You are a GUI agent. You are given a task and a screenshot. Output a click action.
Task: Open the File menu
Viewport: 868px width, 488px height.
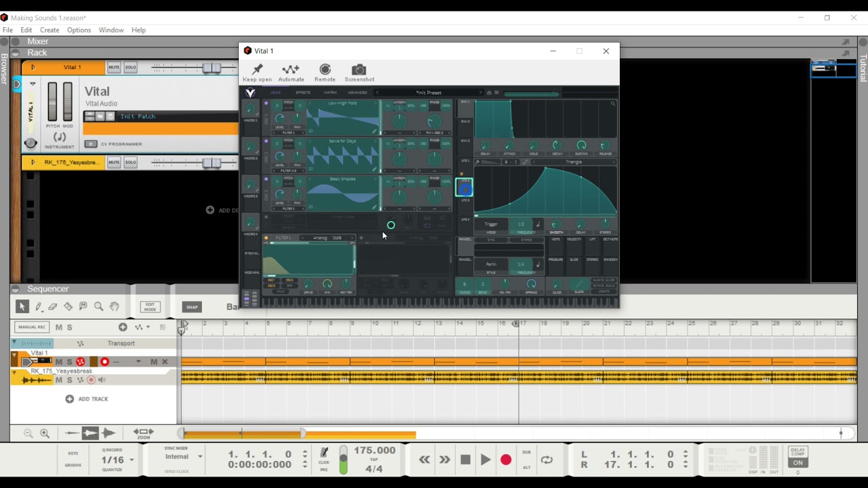(7, 30)
